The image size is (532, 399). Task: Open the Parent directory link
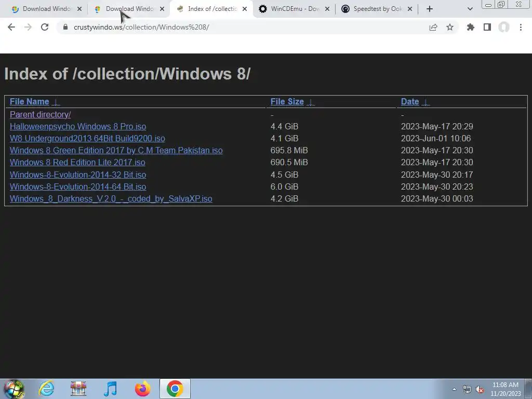[41, 115]
